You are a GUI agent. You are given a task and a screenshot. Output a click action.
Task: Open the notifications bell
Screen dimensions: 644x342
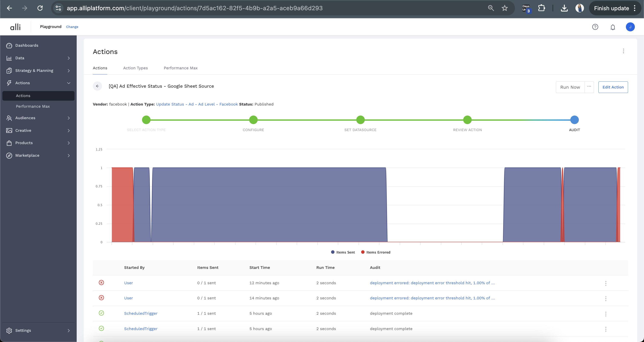coord(612,27)
